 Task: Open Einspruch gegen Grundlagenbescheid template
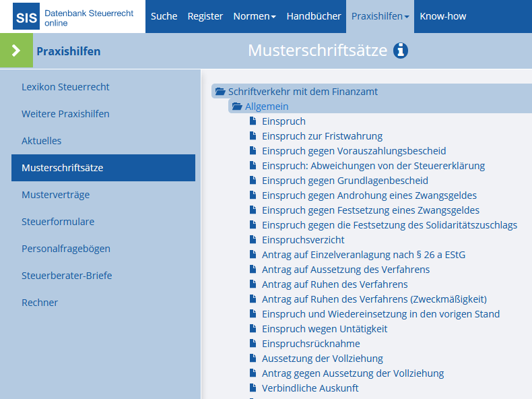[x=345, y=181]
